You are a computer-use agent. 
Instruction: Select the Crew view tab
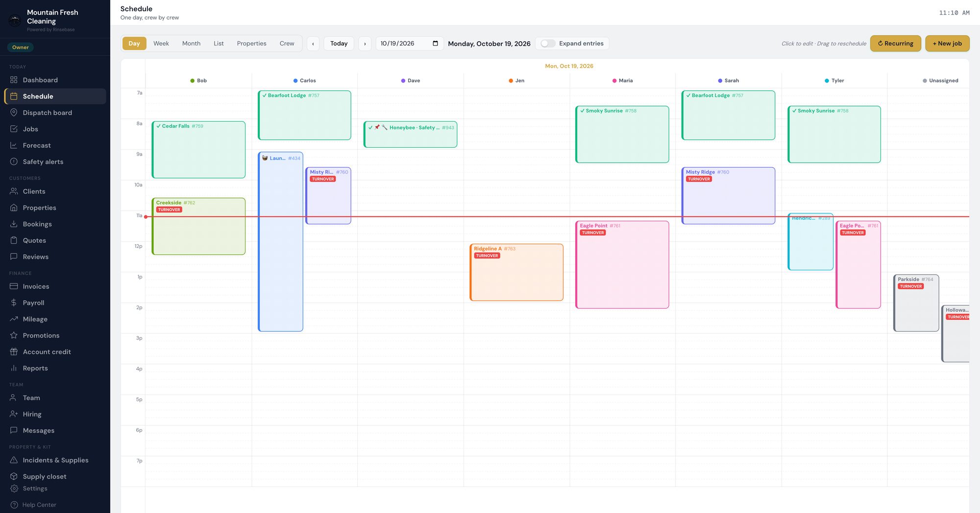pyautogui.click(x=287, y=43)
